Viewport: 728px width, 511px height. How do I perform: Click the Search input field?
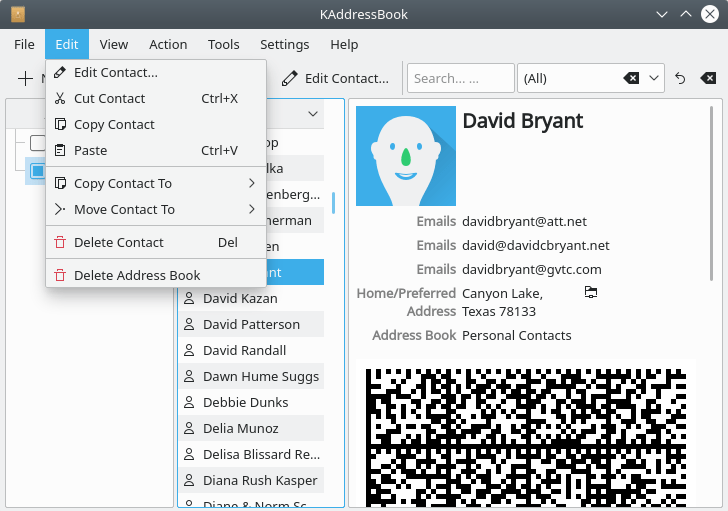coord(459,78)
